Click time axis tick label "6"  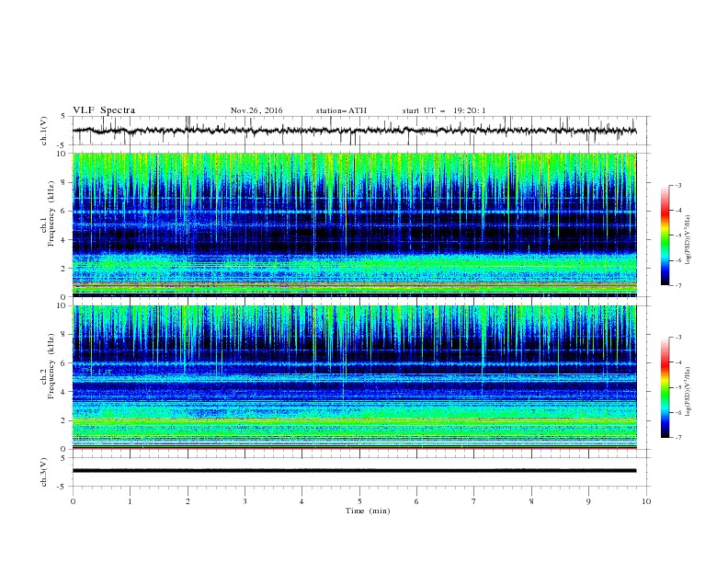tap(416, 501)
